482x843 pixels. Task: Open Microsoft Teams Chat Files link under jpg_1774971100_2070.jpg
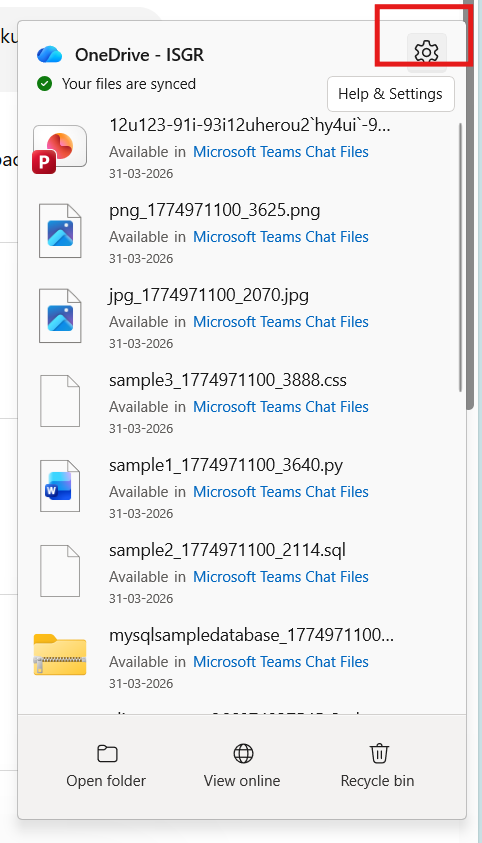point(280,322)
